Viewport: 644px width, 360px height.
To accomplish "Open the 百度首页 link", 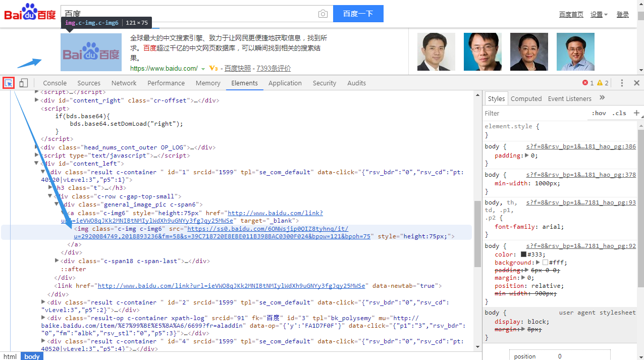I will 571,15.
